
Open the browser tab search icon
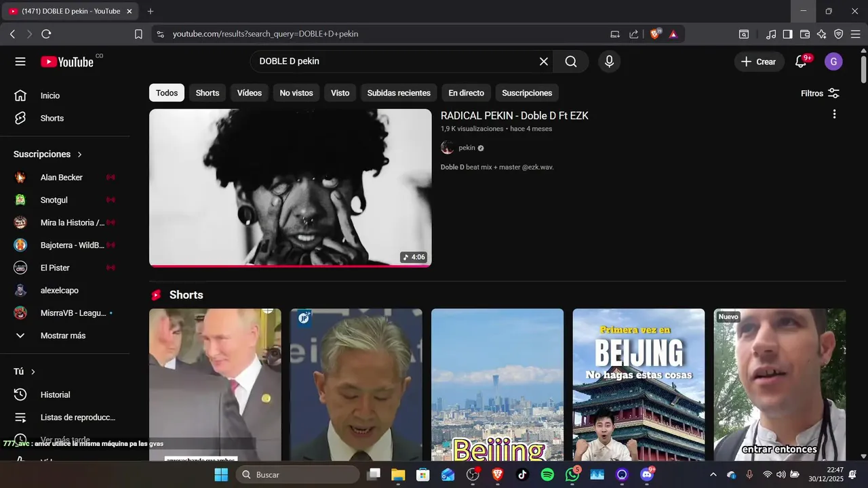tap(744, 34)
